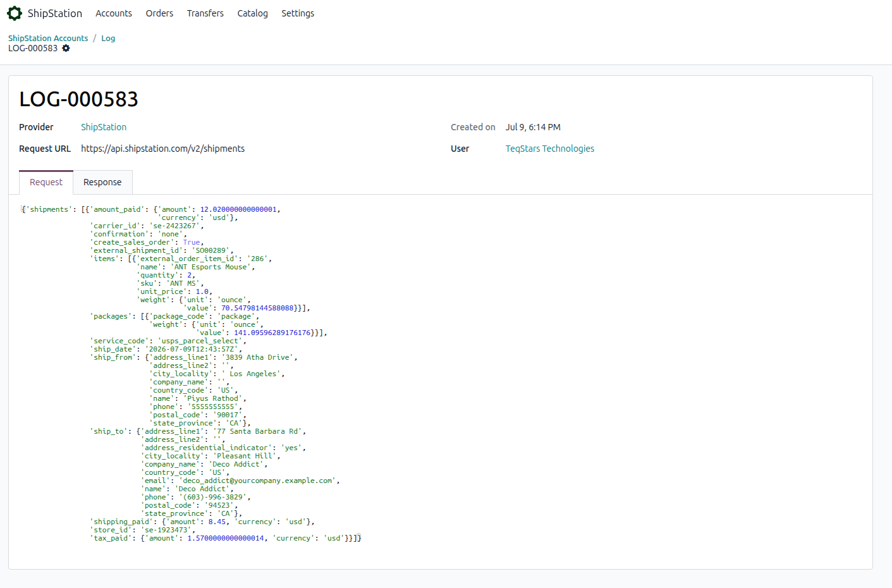Screen dimensions: 892x588
Task: Click the 'carrier_id': 'se-2423267' line
Action: [147, 226]
